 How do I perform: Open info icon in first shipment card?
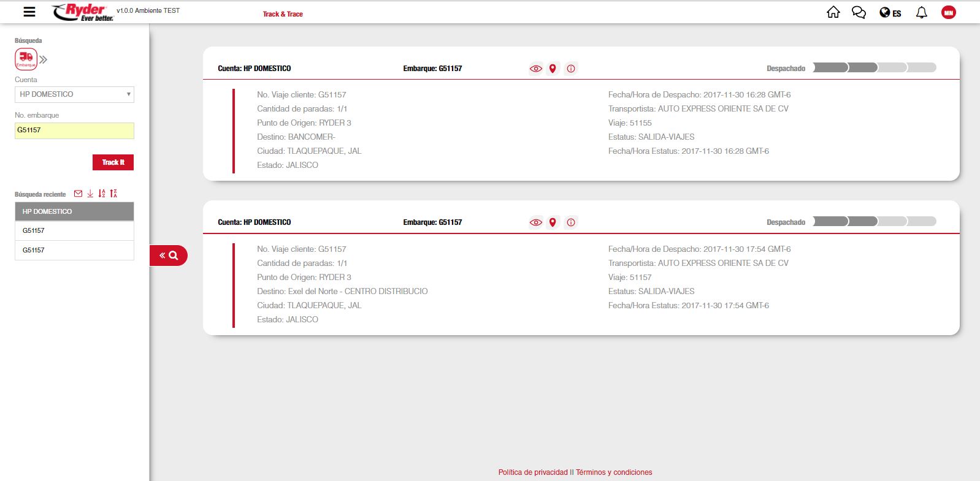[x=571, y=69]
